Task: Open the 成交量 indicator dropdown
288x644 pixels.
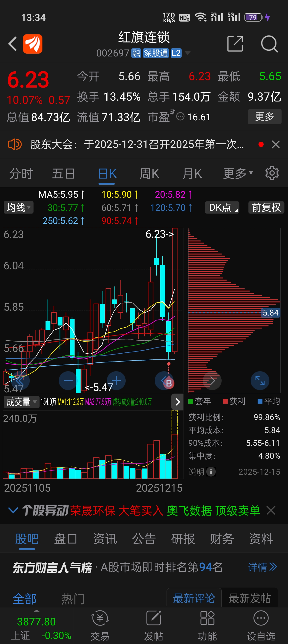Action: 21,402
